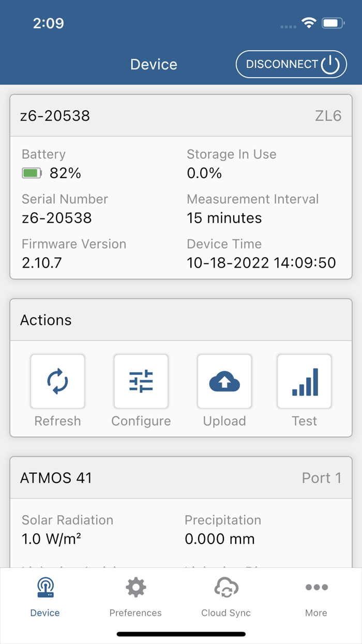362x644 pixels.
Task: Switch to the Preferences tab
Action: 135,598
